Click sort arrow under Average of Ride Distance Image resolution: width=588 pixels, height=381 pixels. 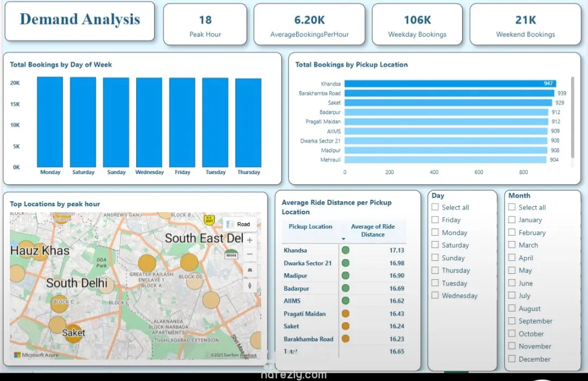click(x=343, y=239)
